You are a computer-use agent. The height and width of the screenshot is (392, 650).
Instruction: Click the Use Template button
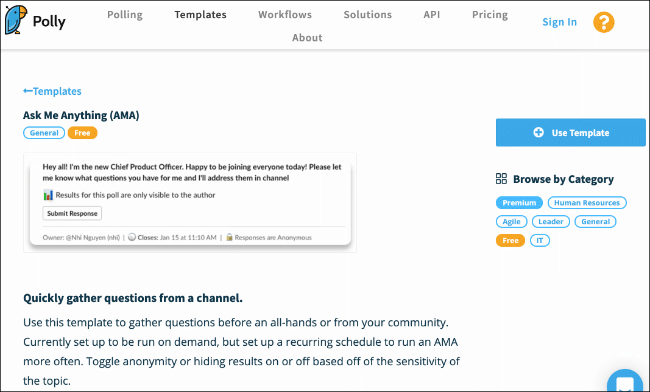tap(571, 133)
